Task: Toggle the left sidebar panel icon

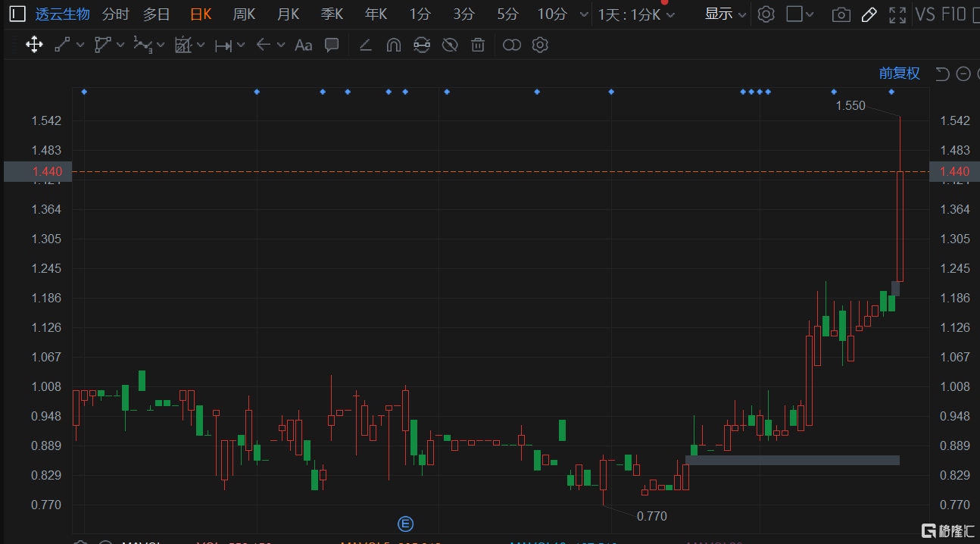Action: pyautogui.click(x=16, y=14)
